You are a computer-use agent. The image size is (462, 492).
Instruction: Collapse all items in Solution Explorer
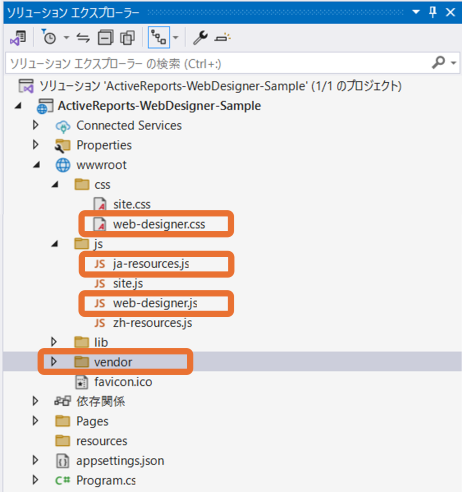coord(105,38)
